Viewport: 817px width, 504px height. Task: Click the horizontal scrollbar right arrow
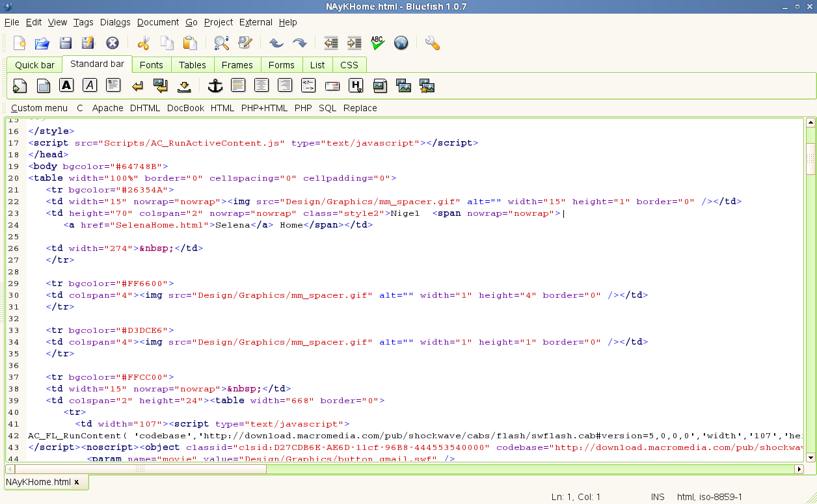coord(799,469)
